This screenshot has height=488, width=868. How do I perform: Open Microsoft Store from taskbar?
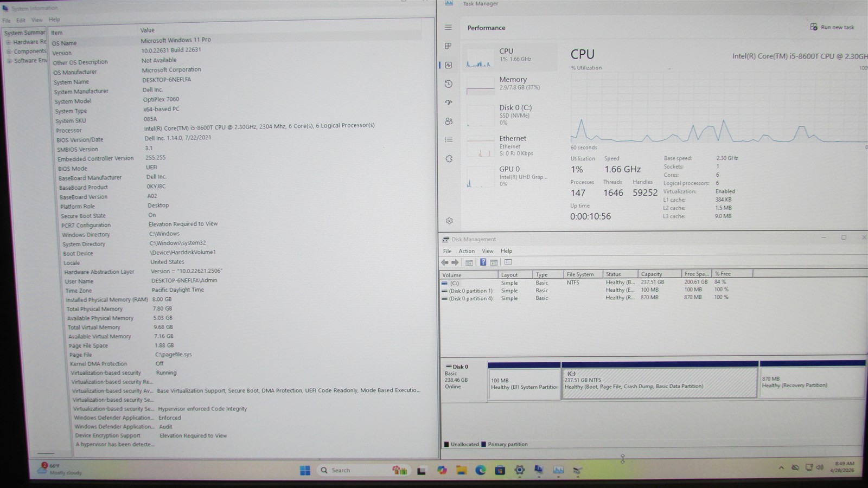500,470
